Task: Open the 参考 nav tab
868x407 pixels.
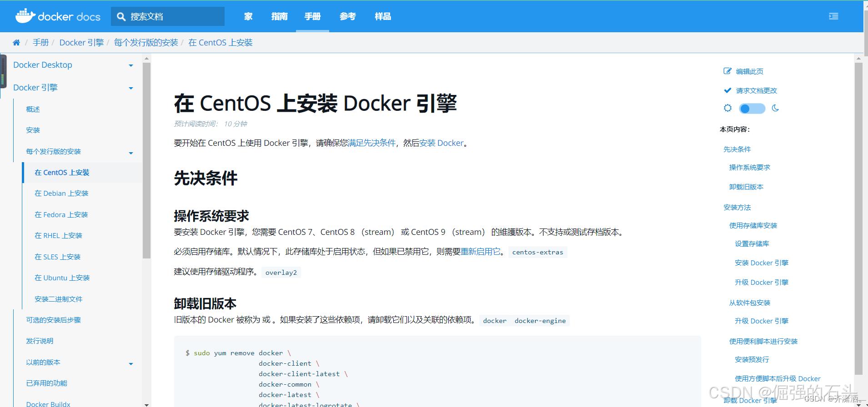Action: click(x=348, y=16)
